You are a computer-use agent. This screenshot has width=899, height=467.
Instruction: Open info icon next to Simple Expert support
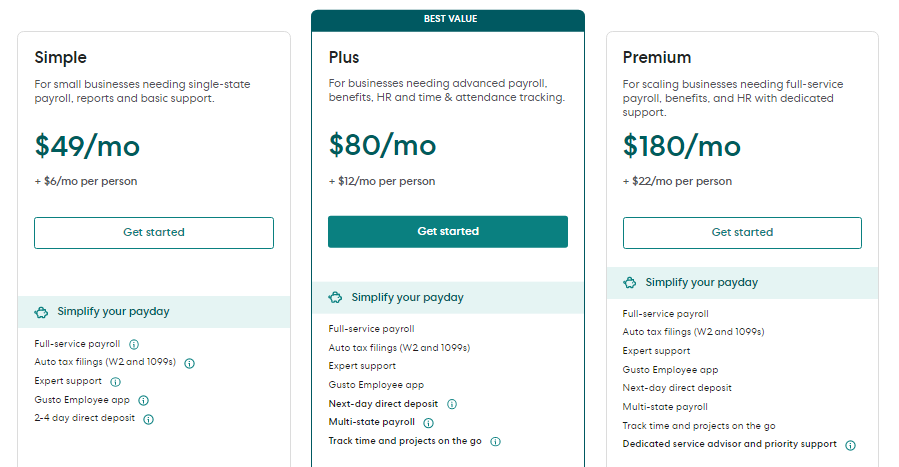point(116,381)
